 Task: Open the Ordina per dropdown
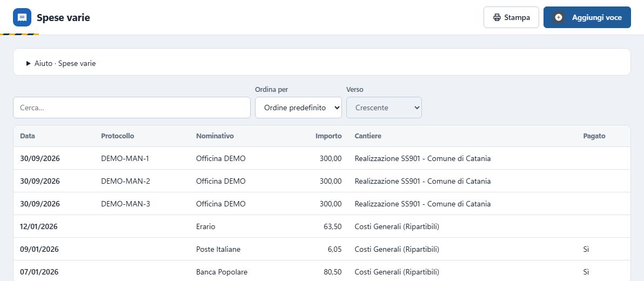tap(298, 108)
